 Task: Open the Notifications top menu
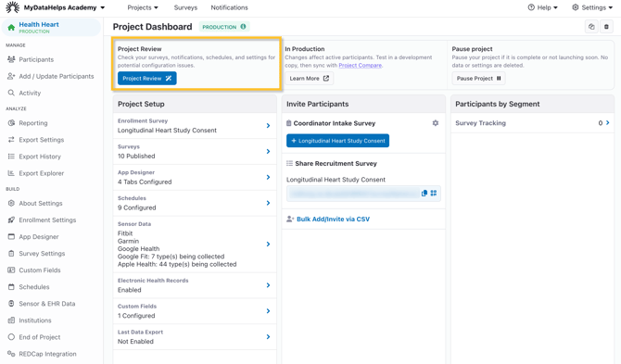tap(229, 7)
